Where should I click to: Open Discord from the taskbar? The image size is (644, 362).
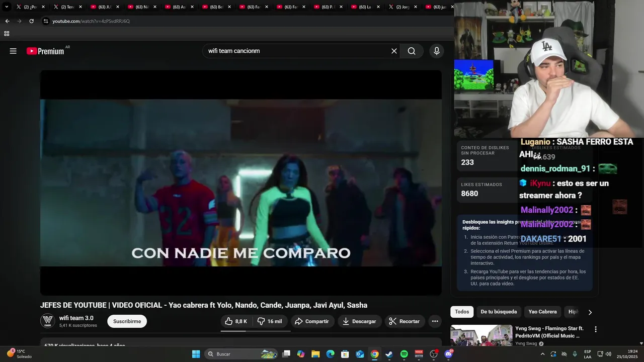[448, 354]
